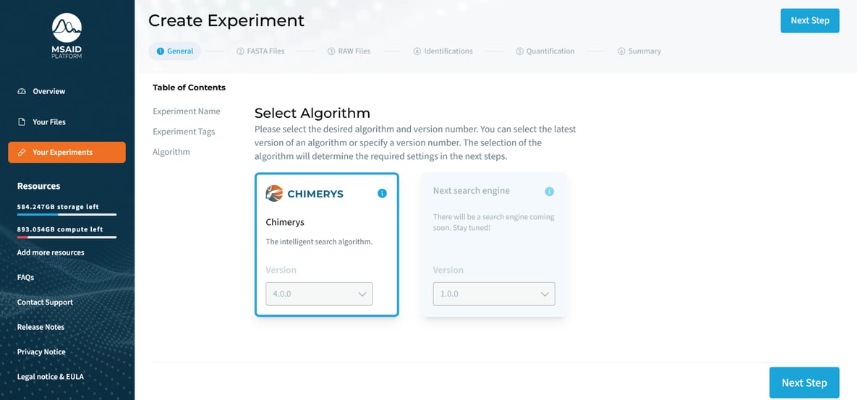Open the Next search engine version dropdown
Screen dimensions: 868x400
click(493, 294)
